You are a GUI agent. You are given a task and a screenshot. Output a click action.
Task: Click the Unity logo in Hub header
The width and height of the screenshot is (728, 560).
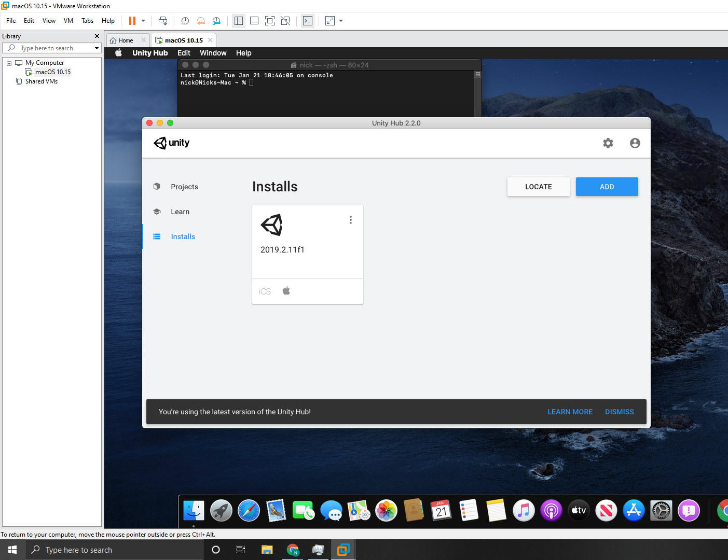tap(172, 143)
